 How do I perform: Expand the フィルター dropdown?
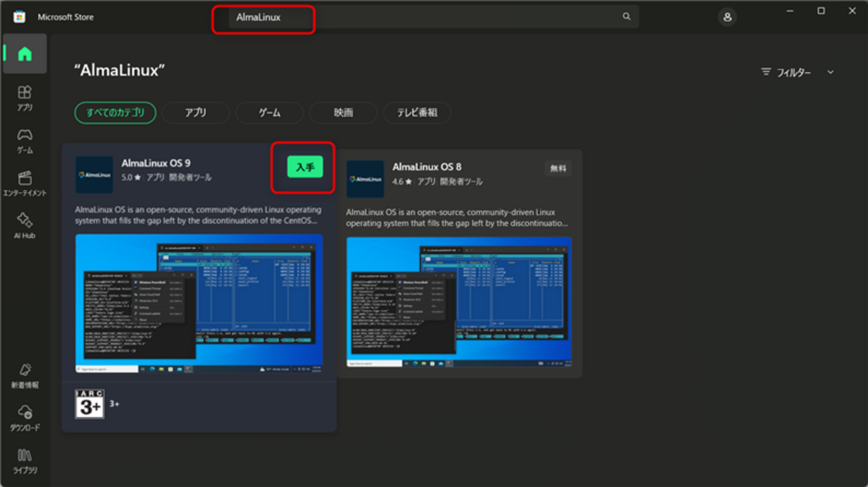tap(798, 72)
